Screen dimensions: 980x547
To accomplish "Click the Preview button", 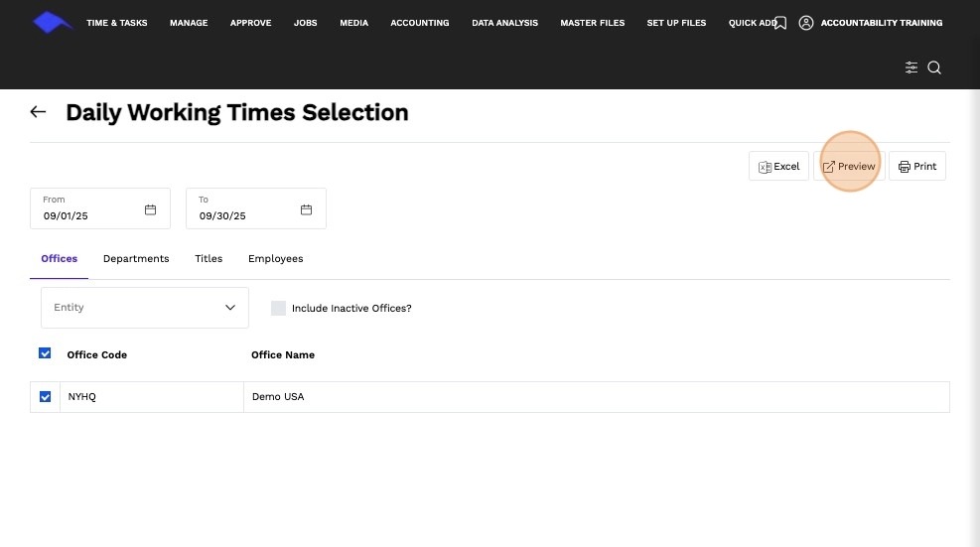I will coord(849,167).
